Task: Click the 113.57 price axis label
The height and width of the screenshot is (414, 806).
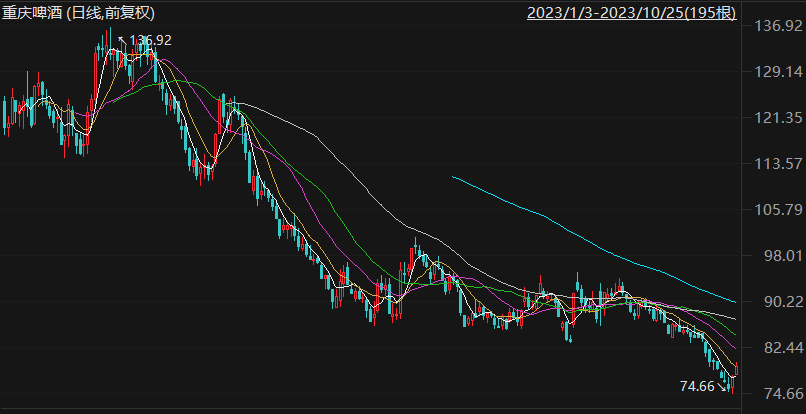Action: pos(776,164)
